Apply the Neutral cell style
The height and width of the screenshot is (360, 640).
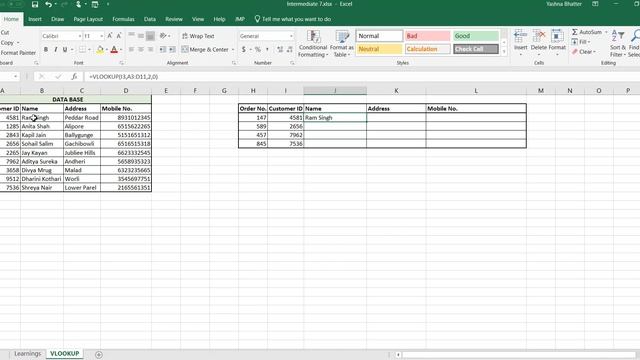click(x=379, y=49)
